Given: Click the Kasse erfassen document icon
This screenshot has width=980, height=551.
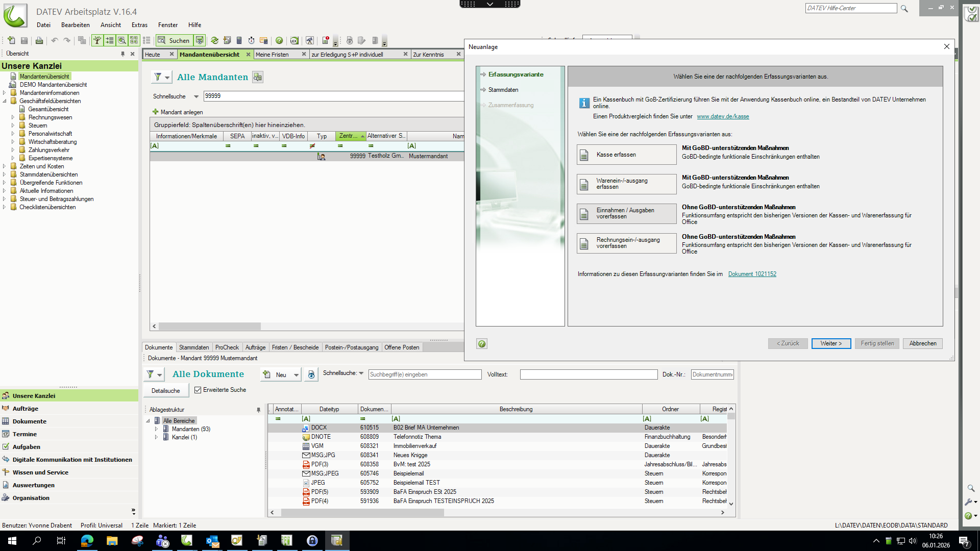Looking at the screenshot, I should [584, 155].
